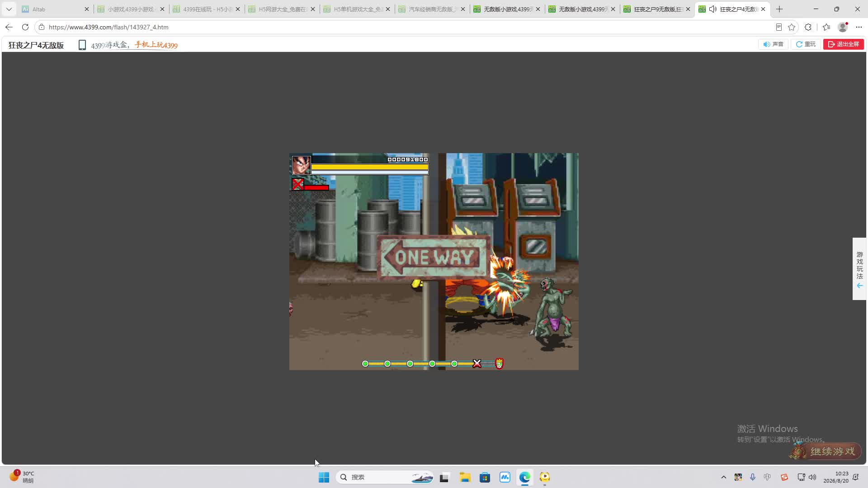Click the microphone tray icon
The width and height of the screenshot is (868, 488).
coord(753,477)
